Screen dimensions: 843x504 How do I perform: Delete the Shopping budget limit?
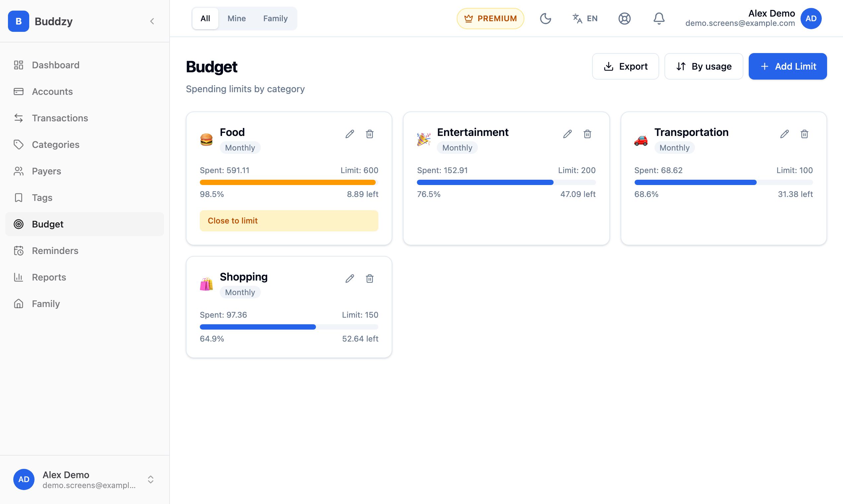tap(369, 279)
